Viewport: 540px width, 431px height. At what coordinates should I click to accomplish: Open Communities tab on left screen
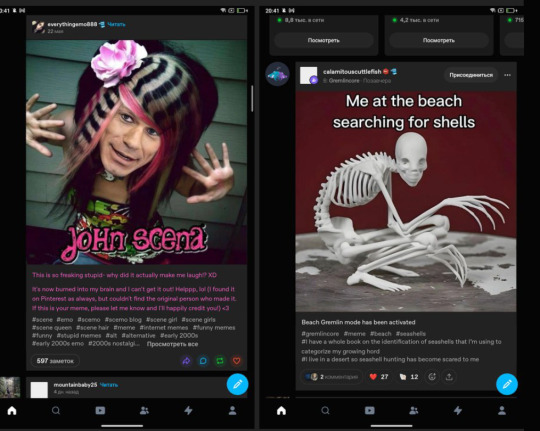click(144, 410)
